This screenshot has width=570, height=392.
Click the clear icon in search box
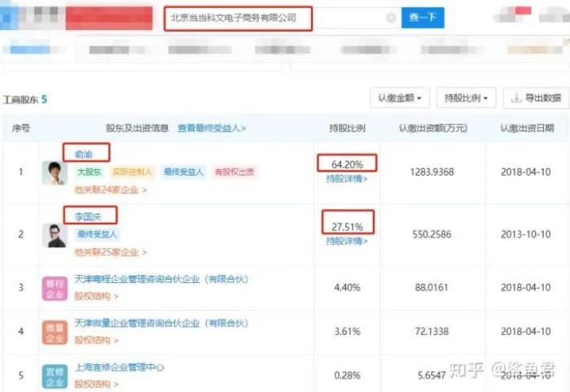pyautogui.click(x=391, y=17)
